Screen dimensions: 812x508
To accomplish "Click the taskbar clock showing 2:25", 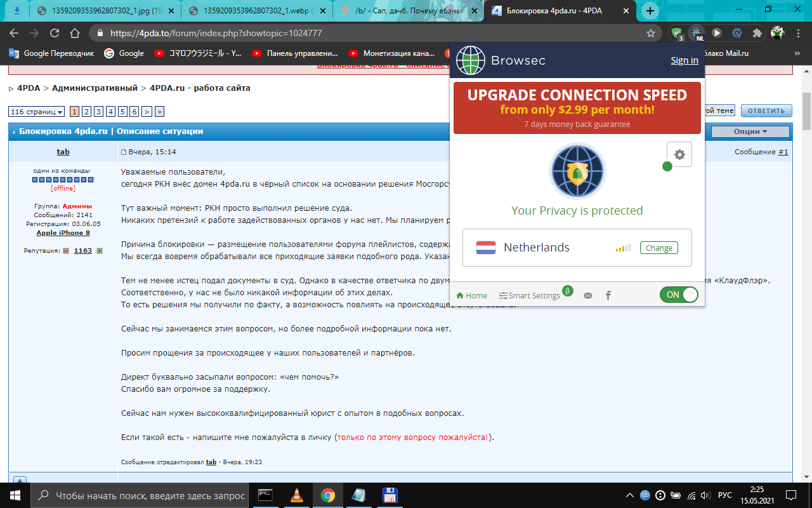I will pos(757,495).
